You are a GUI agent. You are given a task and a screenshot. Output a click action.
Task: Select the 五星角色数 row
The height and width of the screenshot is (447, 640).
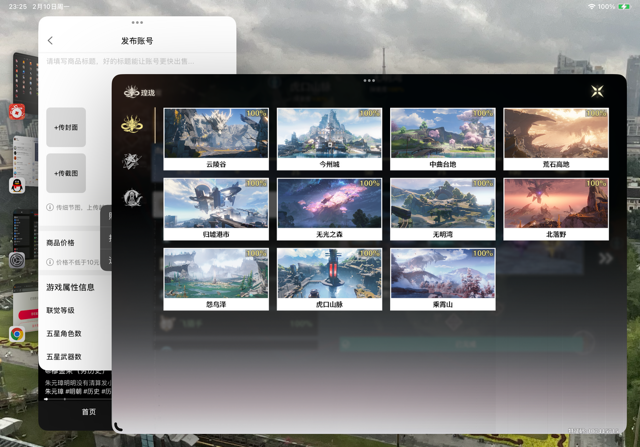click(75, 334)
